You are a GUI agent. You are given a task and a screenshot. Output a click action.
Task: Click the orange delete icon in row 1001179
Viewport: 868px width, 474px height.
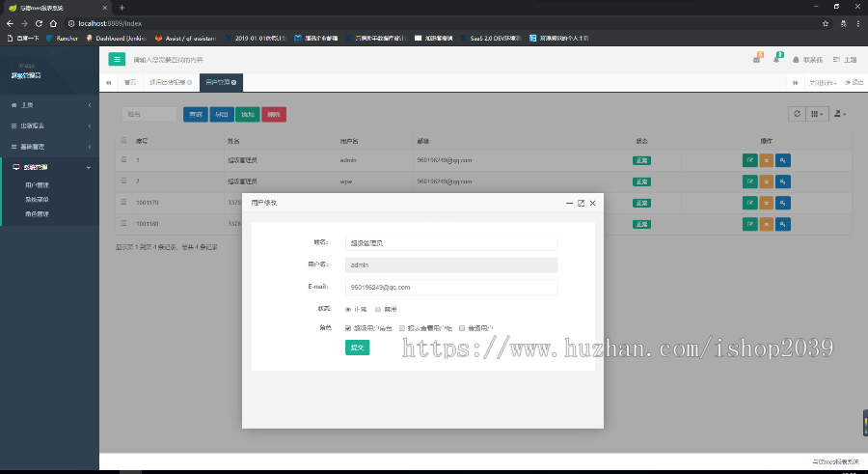(766, 203)
